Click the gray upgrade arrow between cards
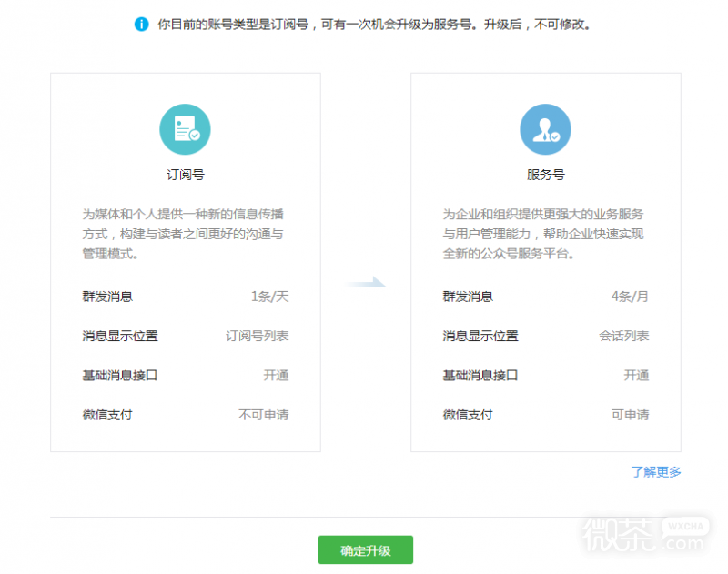 pos(364,282)
